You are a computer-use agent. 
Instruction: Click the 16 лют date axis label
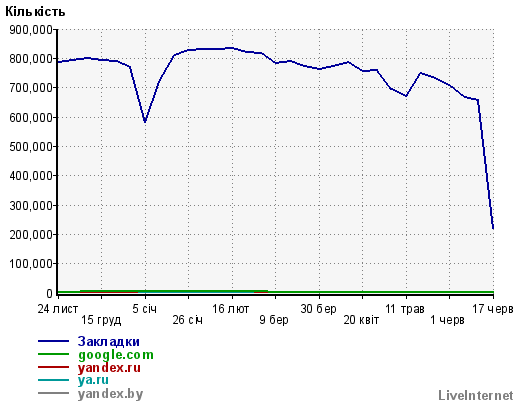(231, 309)
